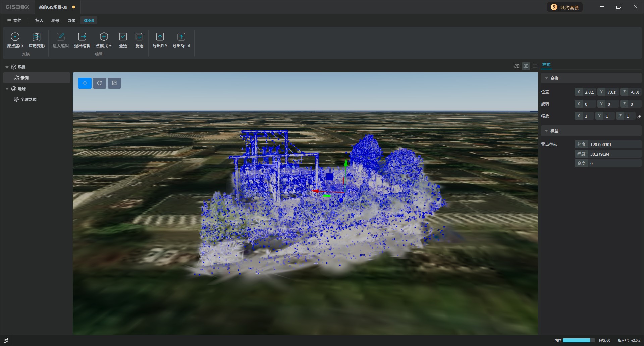Switch the view to 2D mode

(517, 66)
